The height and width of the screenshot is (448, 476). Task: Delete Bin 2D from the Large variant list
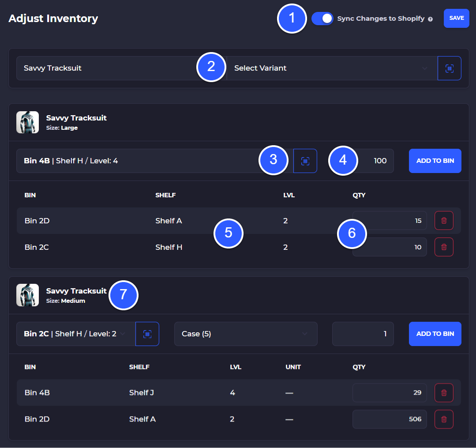click(444, 220)
